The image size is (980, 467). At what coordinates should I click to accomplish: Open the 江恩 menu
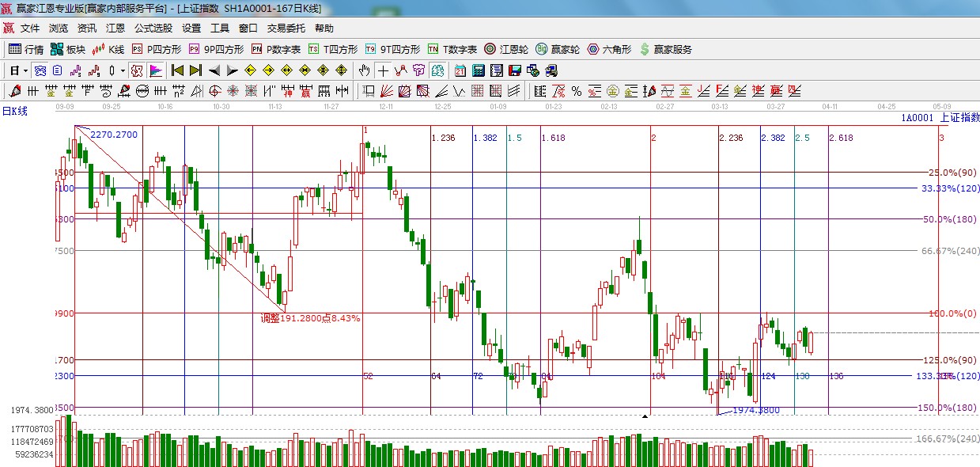pyautogui.click(x=115, y=28)
